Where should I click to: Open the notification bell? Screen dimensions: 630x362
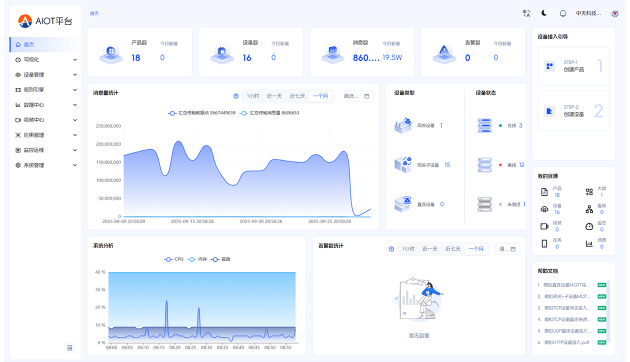point(563,13)
